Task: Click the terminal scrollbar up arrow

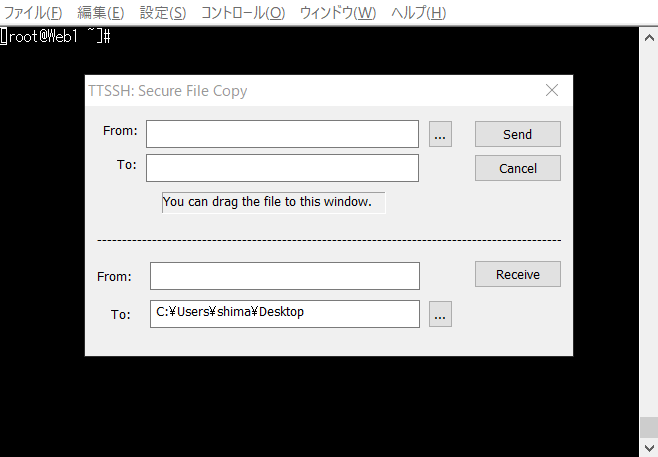Action: point(649,38)
